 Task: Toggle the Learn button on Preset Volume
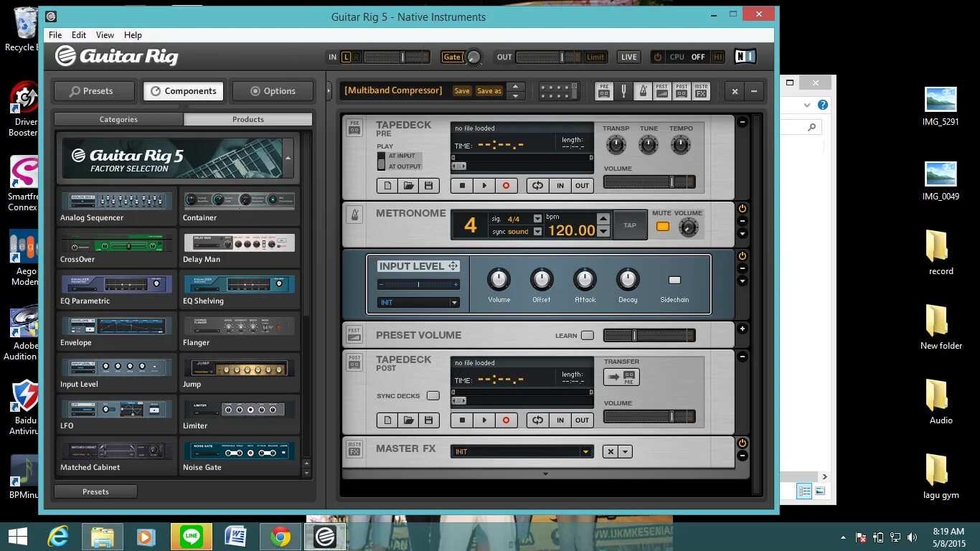pyautogui.click(x=588, y=335)
